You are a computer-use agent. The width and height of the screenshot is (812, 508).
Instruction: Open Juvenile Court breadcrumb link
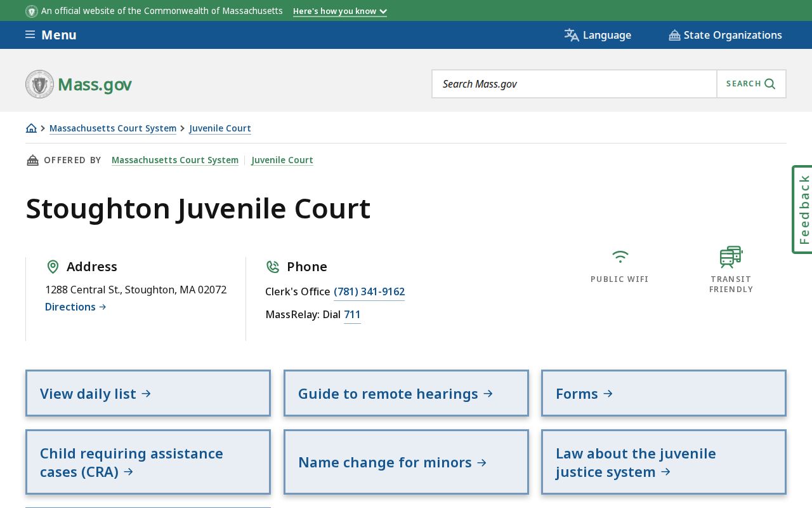[x=220, y=128]
